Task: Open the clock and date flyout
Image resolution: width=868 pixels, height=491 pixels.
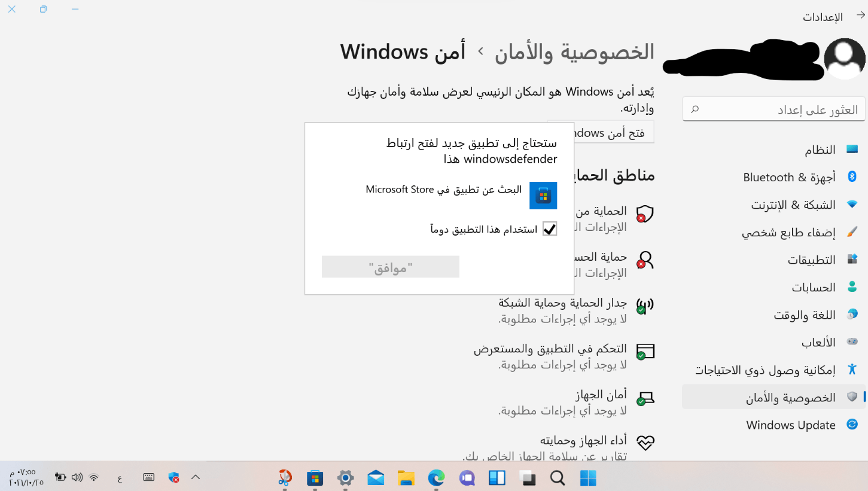Action: (26, 477)
